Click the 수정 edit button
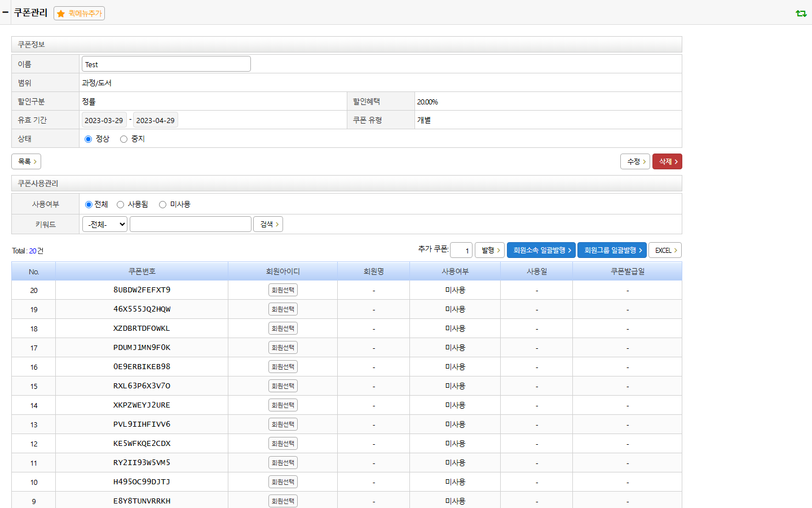Screen dimensions: 812x508 point(636,161)
